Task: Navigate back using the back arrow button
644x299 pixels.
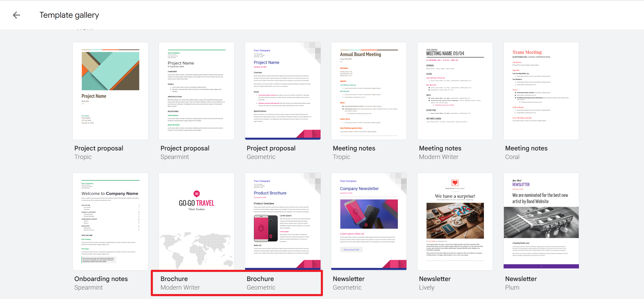Action: click(16, 15)
